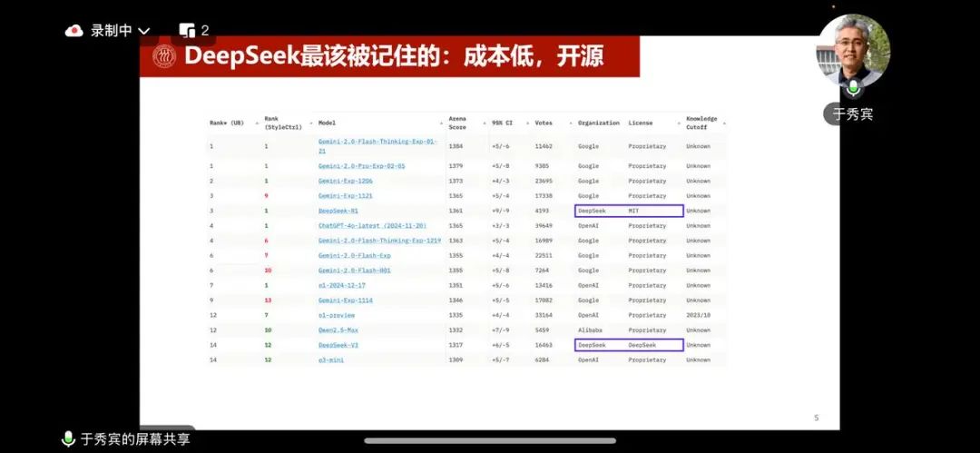Click the +9/-9 confidence interval cell
This screenshot has height=453, width=980.
point(501,211)
